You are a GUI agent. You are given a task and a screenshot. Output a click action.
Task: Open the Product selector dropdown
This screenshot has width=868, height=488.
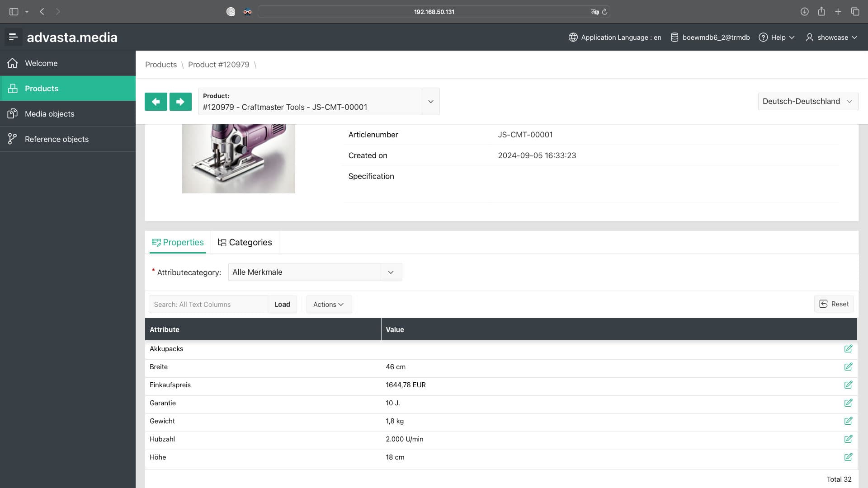(430, 102)
